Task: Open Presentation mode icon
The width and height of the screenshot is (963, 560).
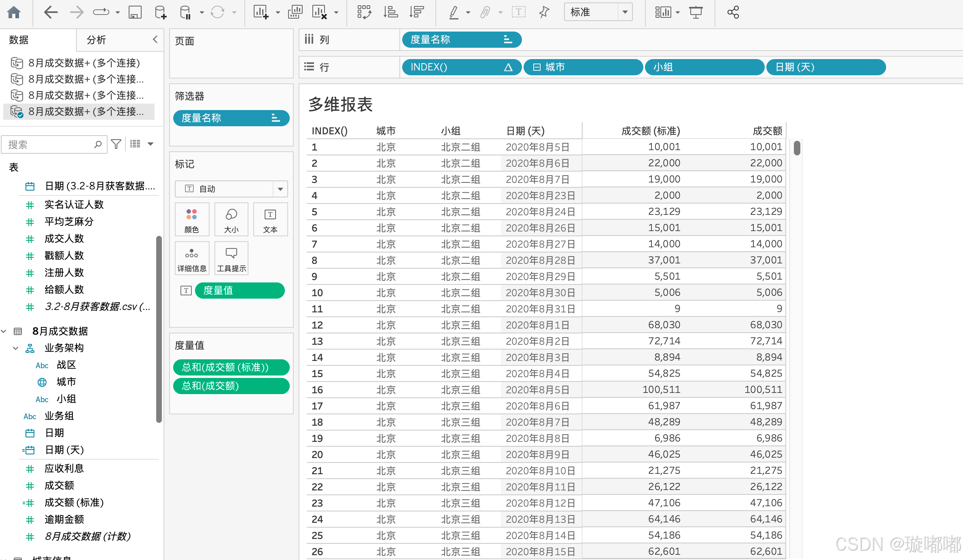Action: [x=696, y=13]
